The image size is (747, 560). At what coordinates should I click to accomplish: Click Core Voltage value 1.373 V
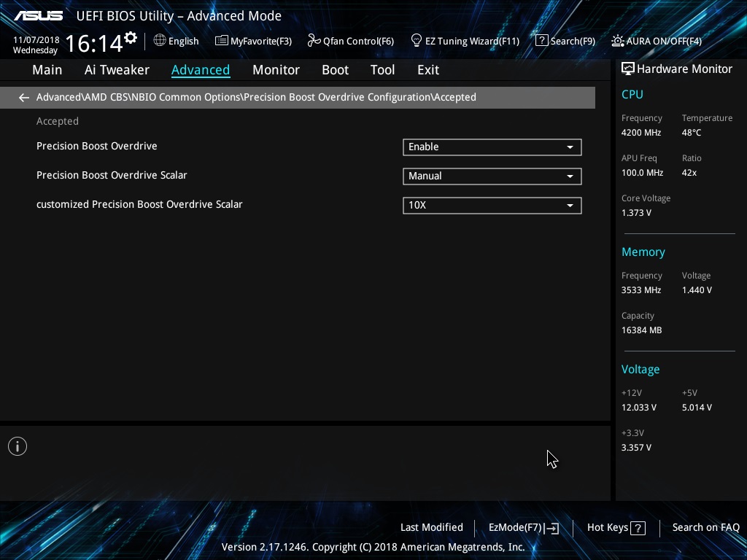(x=636, y=213)
